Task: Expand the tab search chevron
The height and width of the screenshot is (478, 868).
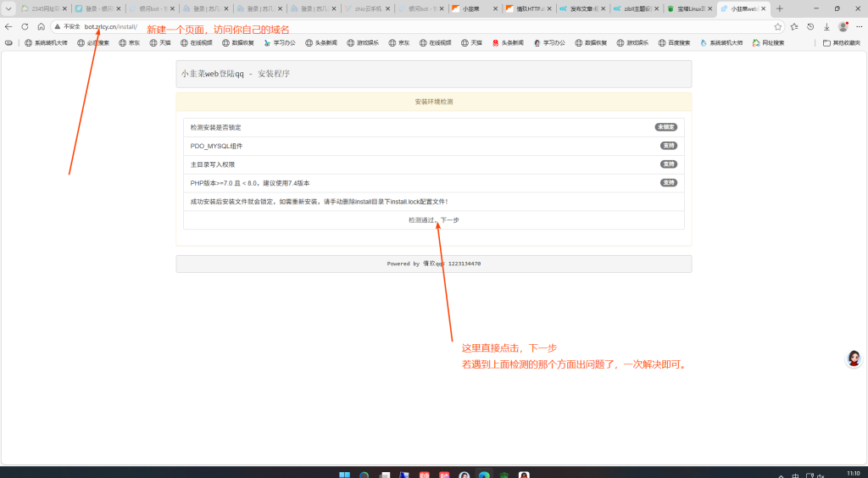Action: click(x=8, y=8)
